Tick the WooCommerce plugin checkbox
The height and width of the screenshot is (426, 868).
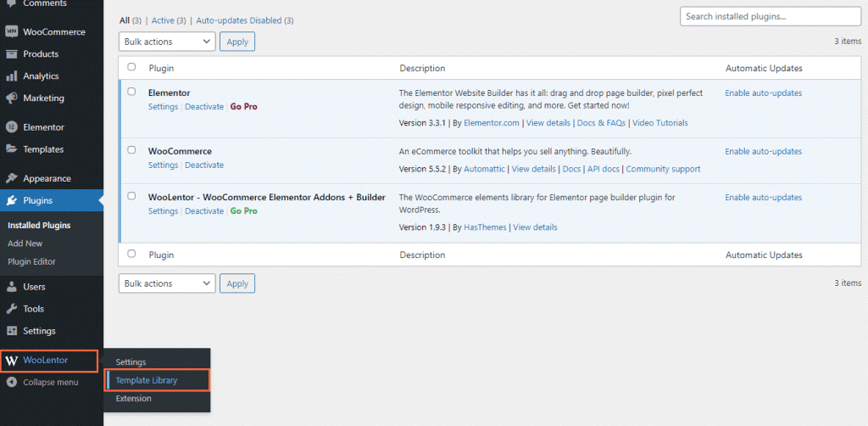(x=131, y=150)
